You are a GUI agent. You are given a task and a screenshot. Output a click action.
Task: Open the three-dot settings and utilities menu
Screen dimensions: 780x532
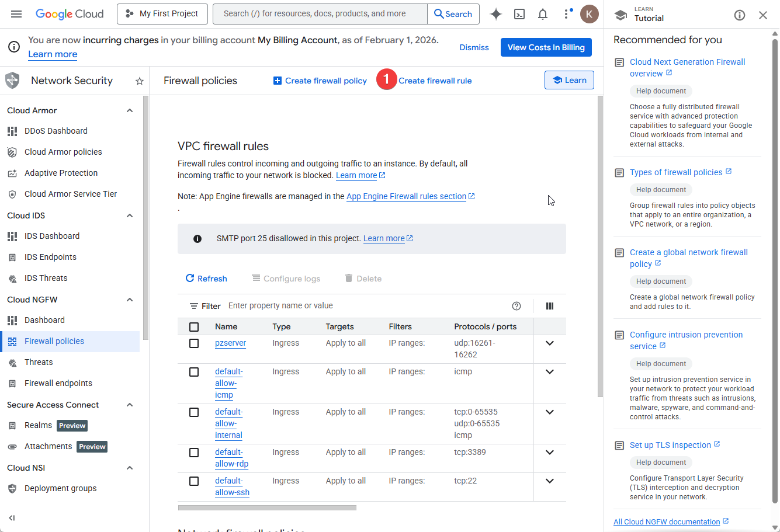click(x=566, y=14)
